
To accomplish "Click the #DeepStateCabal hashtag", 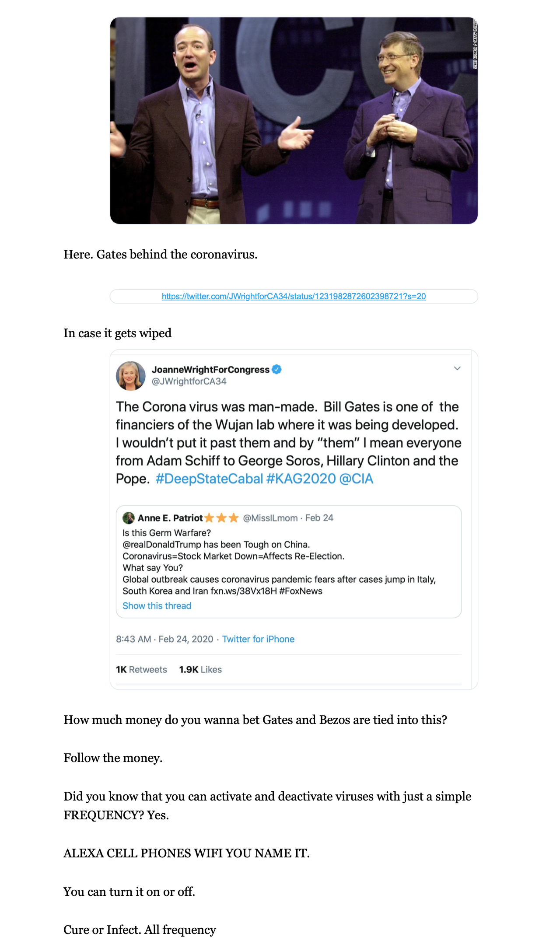I will click(209, 479).
